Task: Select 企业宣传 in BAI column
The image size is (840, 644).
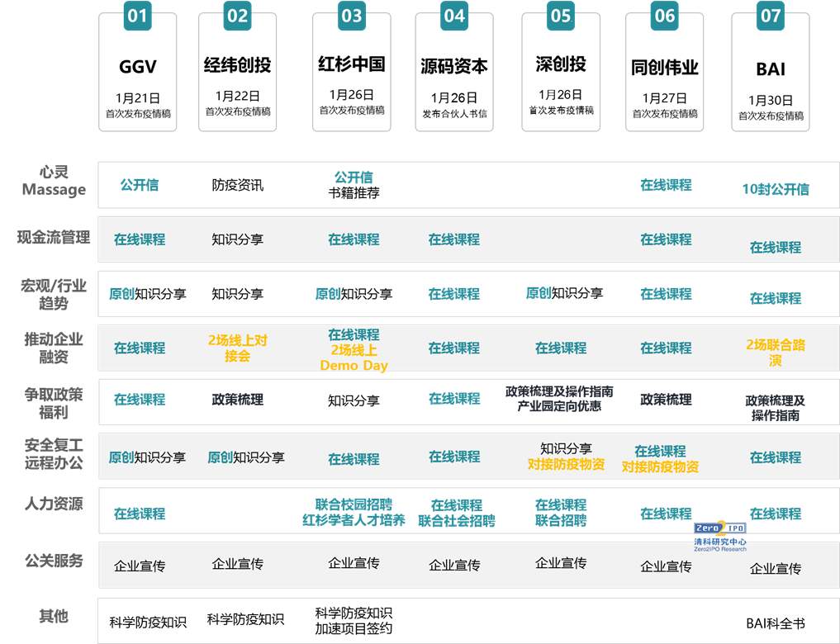Action: (776, 569)
